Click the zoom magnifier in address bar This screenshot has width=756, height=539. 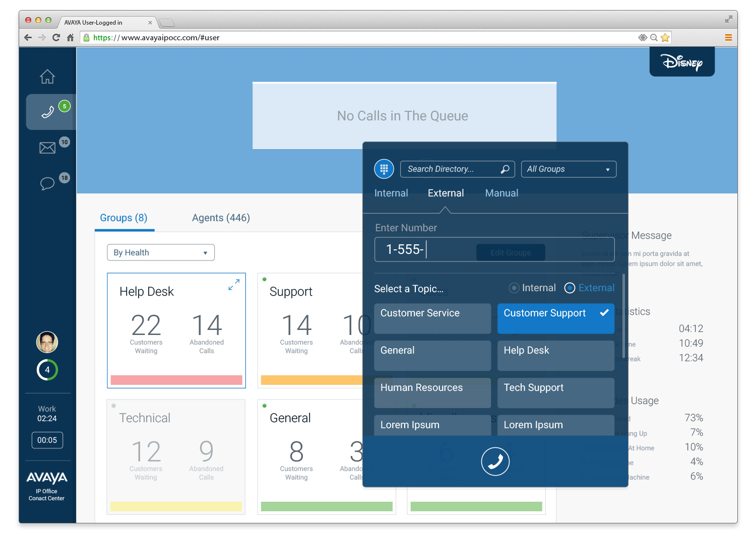(x=654, y=37)
